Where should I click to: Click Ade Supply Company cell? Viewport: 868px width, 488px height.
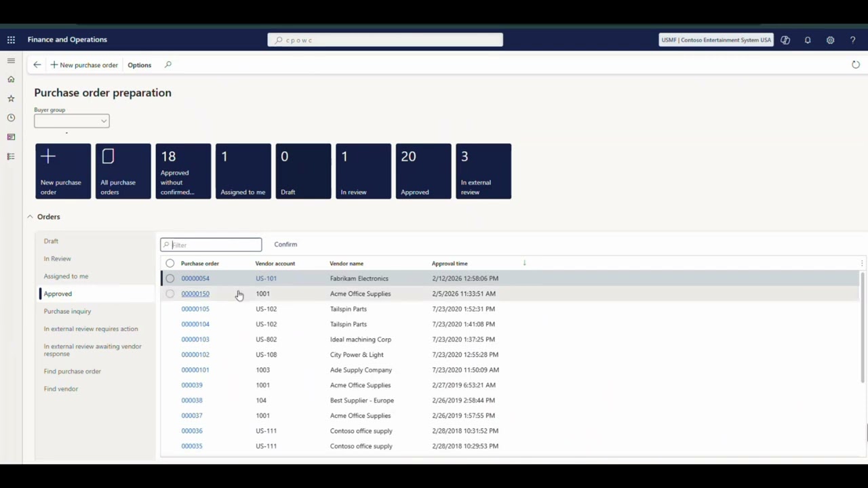(x=361, y=370)
